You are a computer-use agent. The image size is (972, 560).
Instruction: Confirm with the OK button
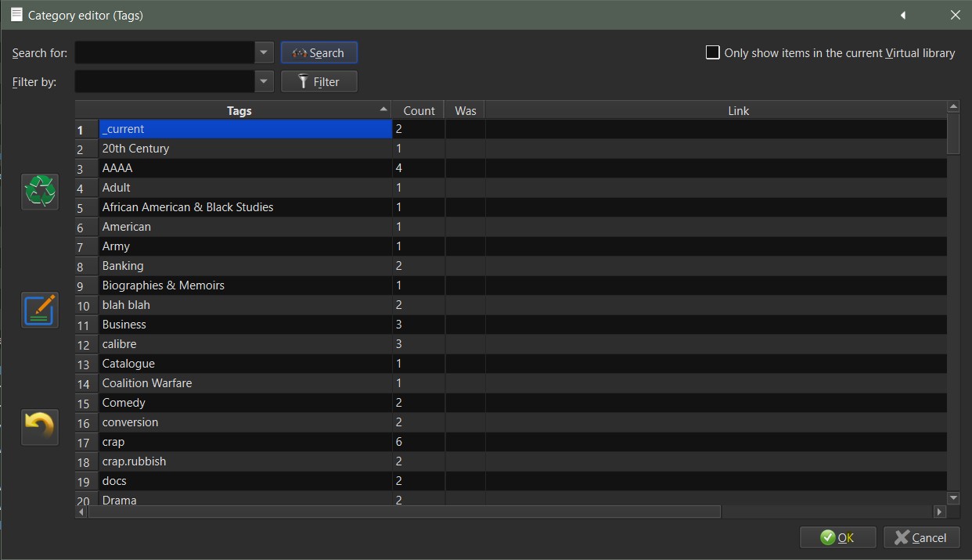click(x=837, y=537)
